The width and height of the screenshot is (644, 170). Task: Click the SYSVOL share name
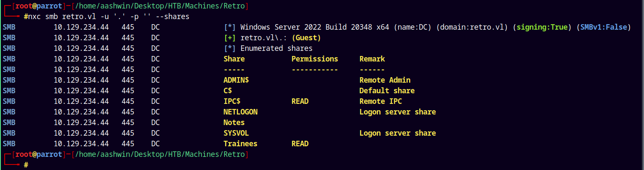[236, 133]
